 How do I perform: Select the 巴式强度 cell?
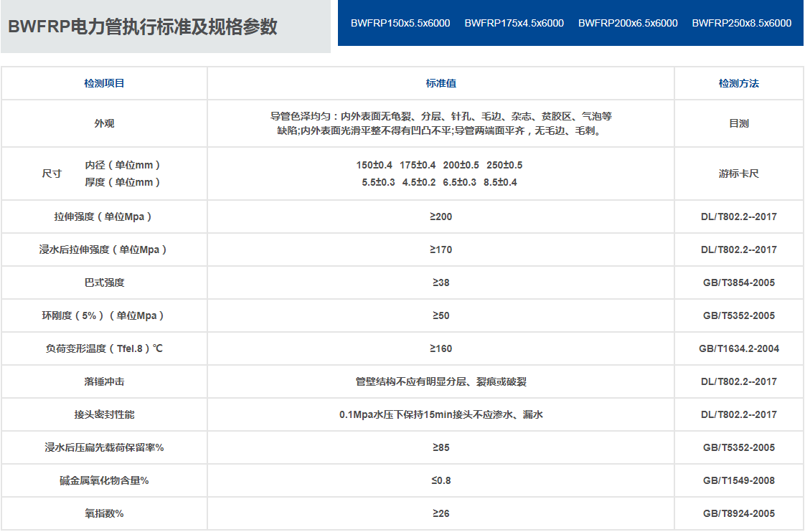103,282
